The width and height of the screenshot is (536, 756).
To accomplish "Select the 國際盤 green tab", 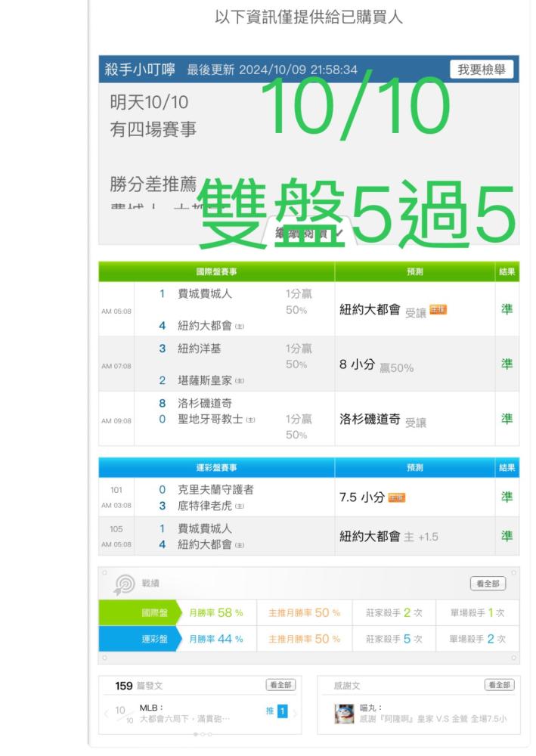I will coord(138,613).
